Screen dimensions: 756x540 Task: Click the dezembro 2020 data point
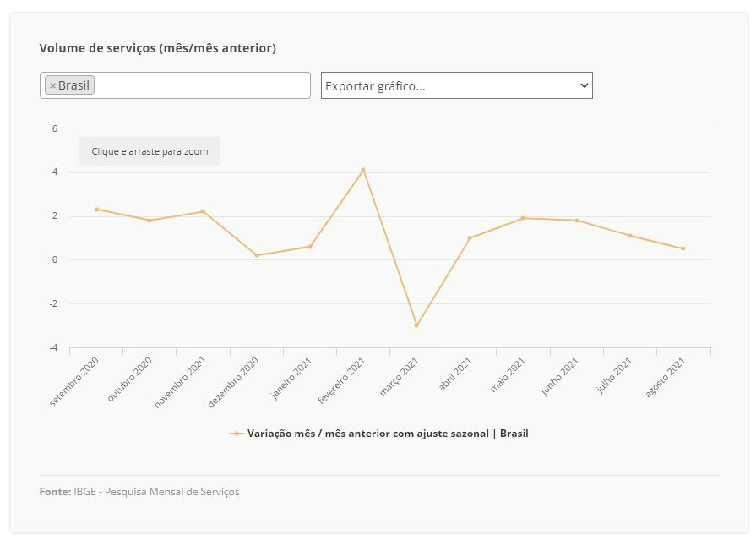[257, 255]
